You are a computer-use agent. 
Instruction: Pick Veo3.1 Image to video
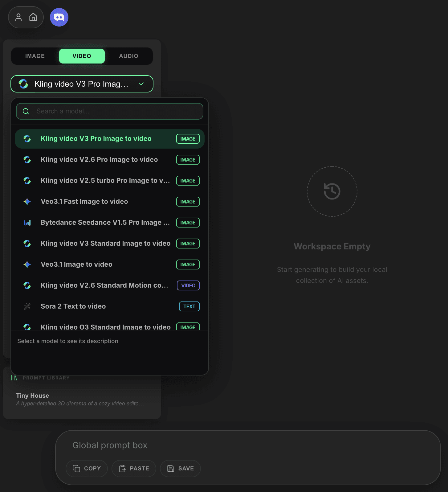[x=110, y=264]
